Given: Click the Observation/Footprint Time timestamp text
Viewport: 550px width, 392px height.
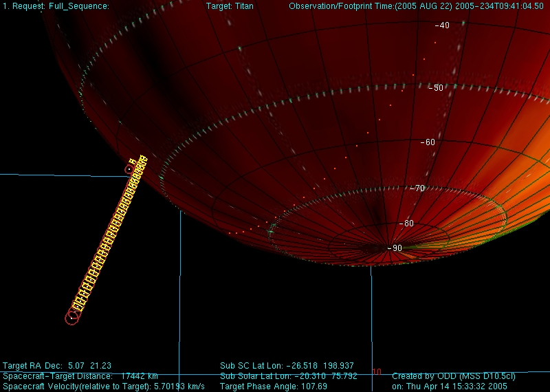Looking at the screenshot, I should [417, 6].
